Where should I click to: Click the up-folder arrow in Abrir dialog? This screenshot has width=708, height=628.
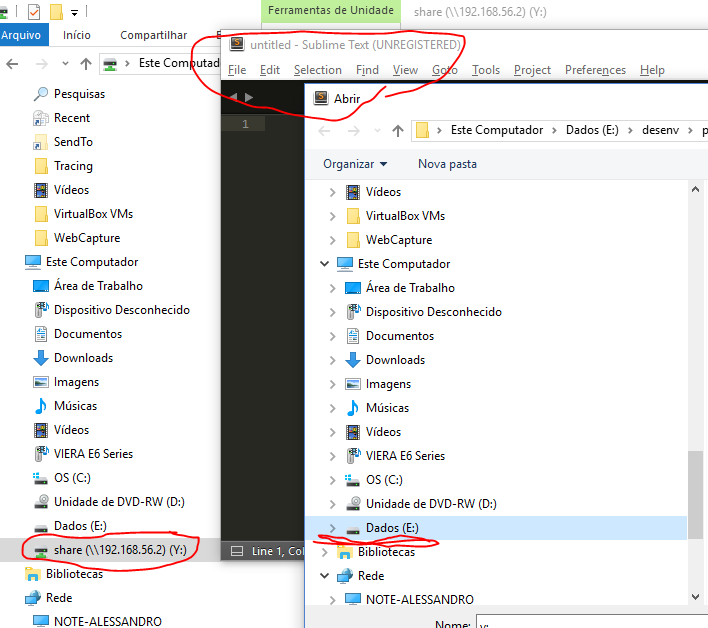[398, 130]
